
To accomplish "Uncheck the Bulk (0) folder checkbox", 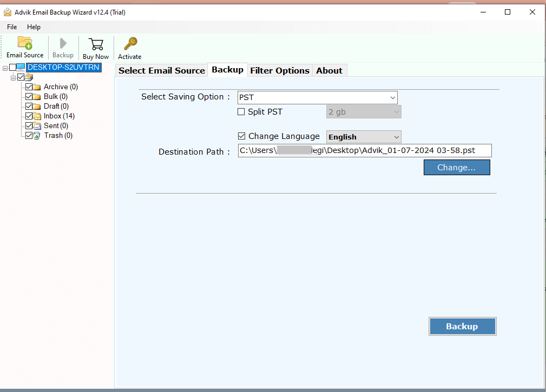I will tap(29, 96).
